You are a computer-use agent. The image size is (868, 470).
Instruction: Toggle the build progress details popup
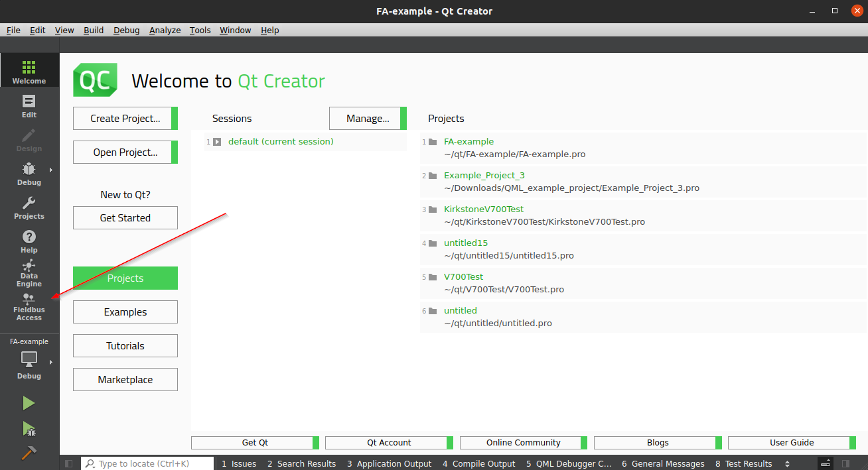tap(824, 463)
